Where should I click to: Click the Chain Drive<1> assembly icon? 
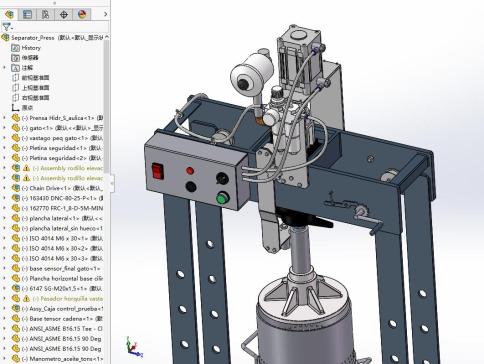click(16, 188)
